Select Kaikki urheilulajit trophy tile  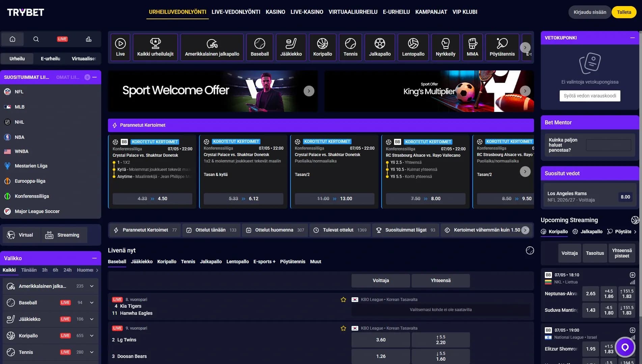pos(155,47)
